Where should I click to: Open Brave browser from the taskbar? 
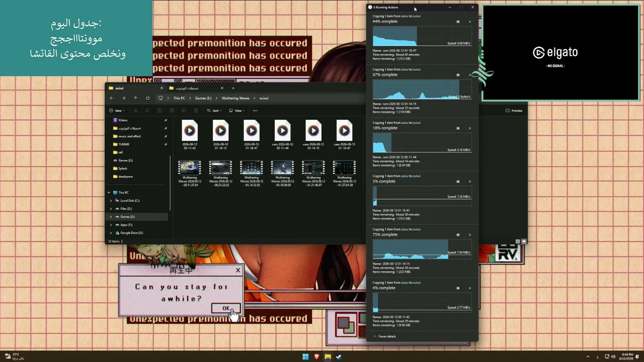point(316,357)
